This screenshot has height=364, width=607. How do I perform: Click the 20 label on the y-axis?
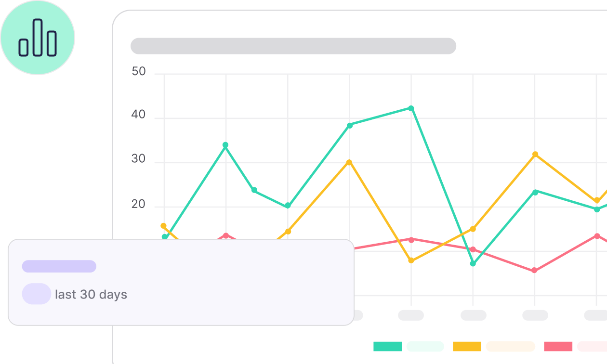click(139, 204)
